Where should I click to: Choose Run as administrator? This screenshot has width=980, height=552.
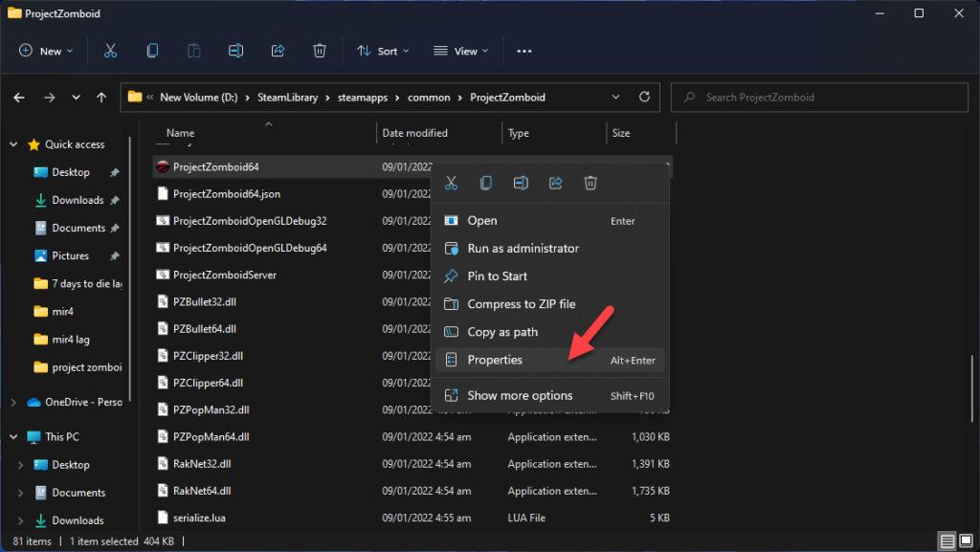pyautogui.click(x=550, y=249)
